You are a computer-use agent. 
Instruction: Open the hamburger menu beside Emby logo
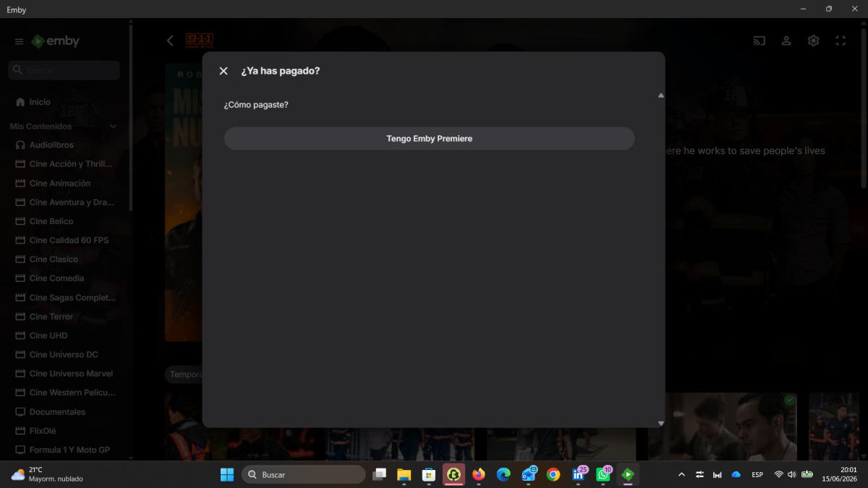point(20,42)
